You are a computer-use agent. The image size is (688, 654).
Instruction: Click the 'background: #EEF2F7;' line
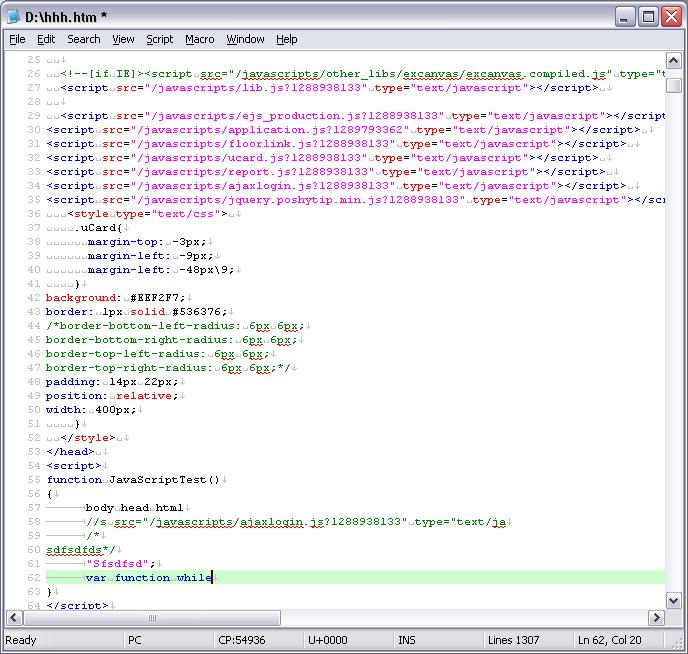pos(116,298)
